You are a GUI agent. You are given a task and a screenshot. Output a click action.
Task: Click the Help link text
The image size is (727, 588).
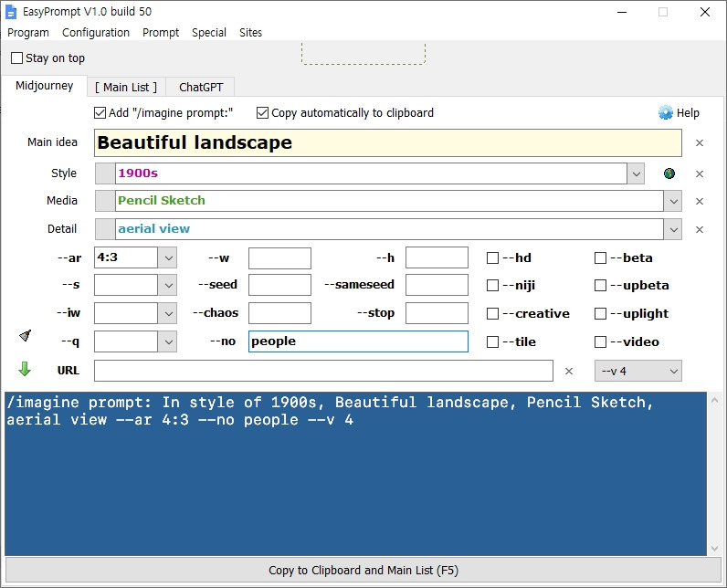tap(688, 112)
